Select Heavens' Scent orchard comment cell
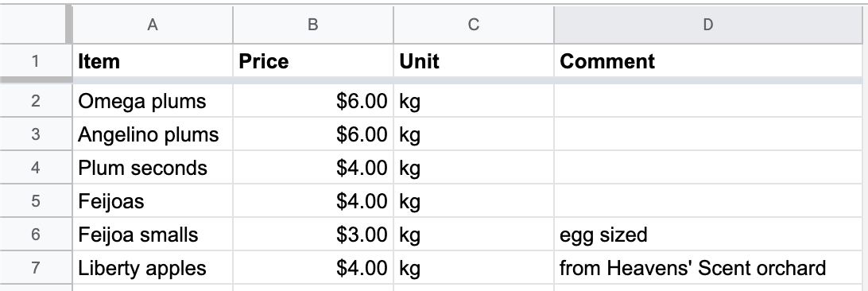Screen dimensions: 868x291 (708, 268)
